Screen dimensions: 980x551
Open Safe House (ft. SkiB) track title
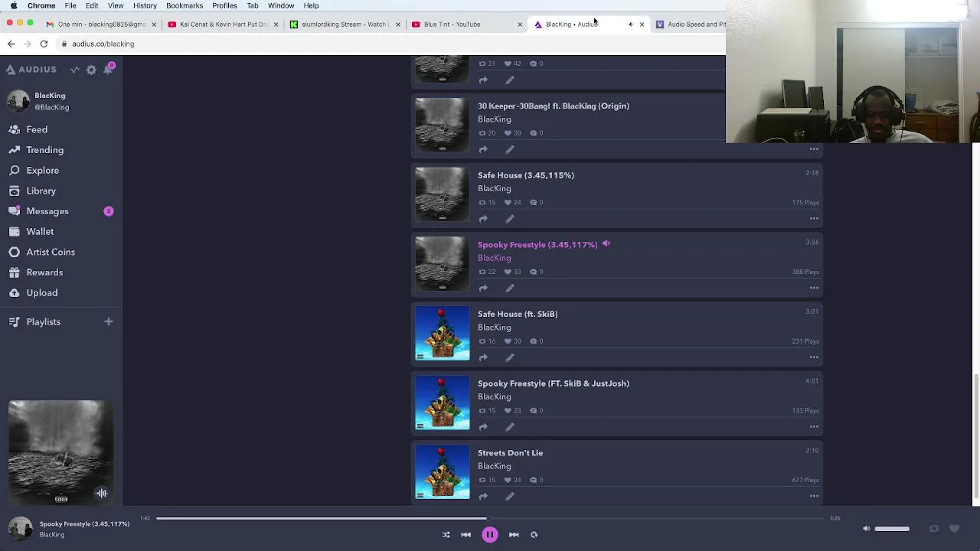point(518,314)
